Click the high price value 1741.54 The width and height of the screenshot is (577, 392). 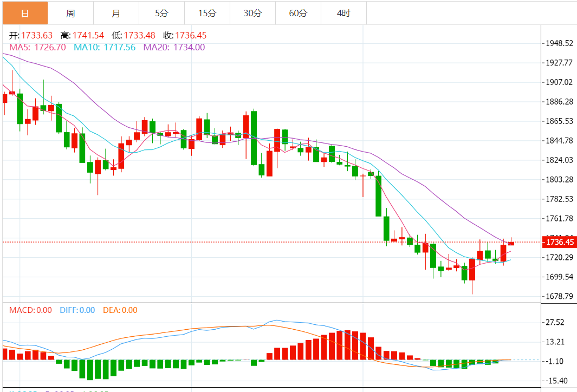pos(88,35)
